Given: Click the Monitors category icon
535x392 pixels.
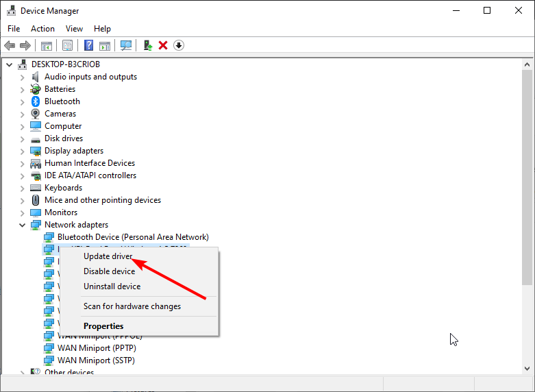Looking at the screenshot, I should click(36, 212).
